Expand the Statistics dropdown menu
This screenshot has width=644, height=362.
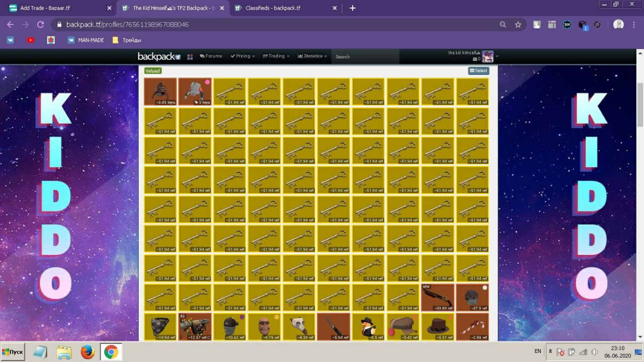pos(312,56)
